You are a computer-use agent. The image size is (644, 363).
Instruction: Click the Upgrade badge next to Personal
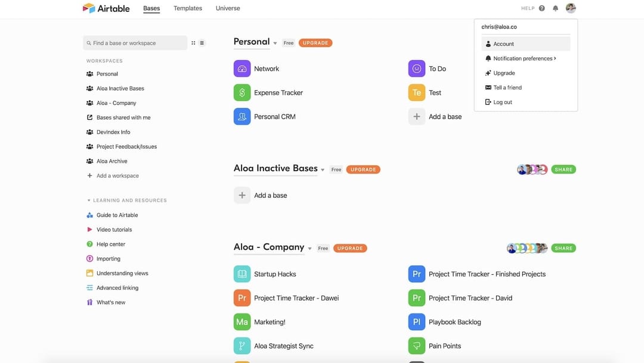315,42
